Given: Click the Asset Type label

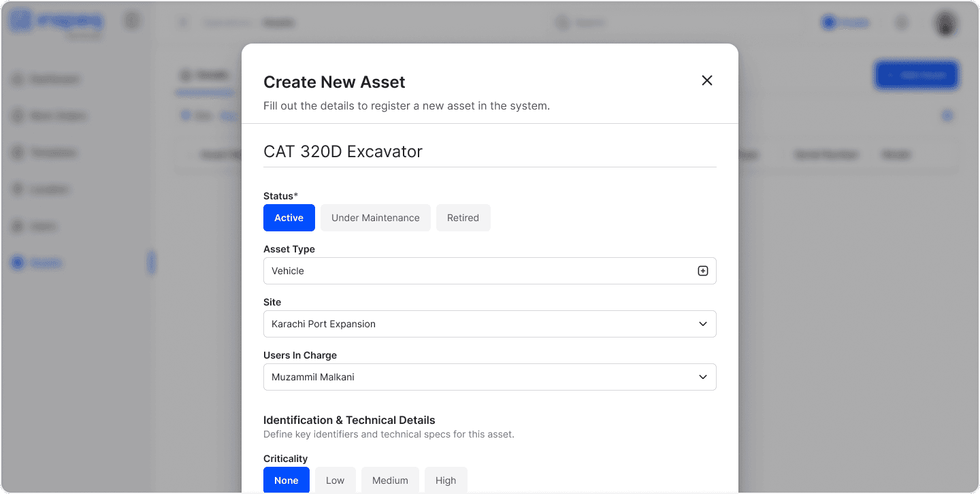Looking at the screenshot, I should tap(289, 249).
